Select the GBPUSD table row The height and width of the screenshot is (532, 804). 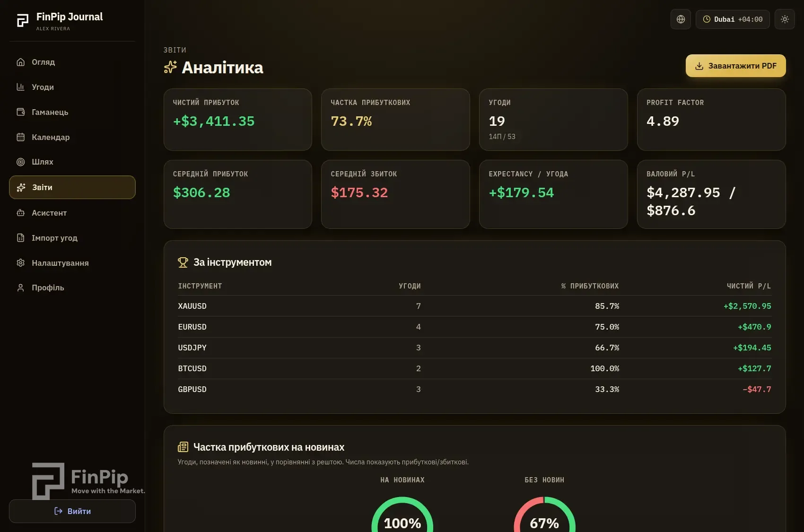[474, 389]
